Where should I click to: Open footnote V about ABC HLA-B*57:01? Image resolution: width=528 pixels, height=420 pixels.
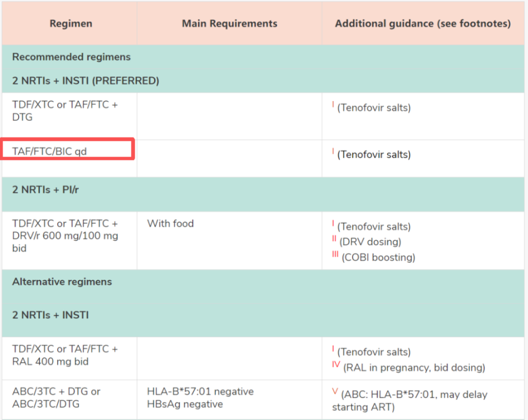pyautogui.click(x=335, y=393)
